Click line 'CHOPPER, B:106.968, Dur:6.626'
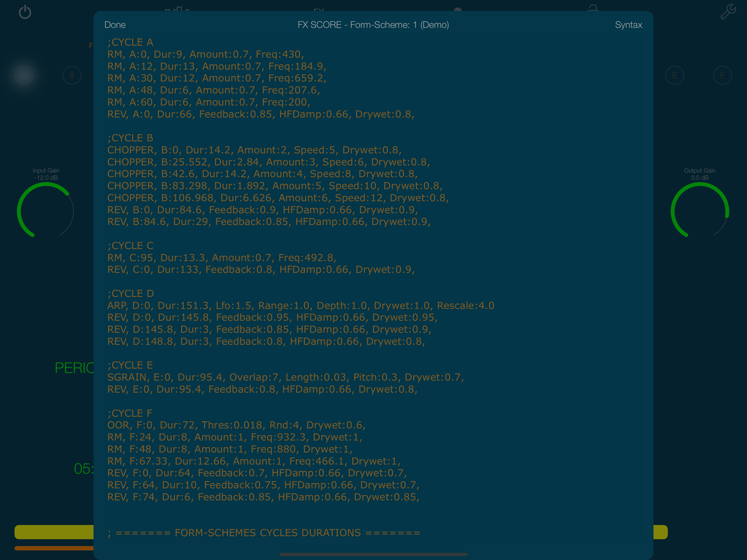This screenshot has width=747, height=560. coord(278,198)
